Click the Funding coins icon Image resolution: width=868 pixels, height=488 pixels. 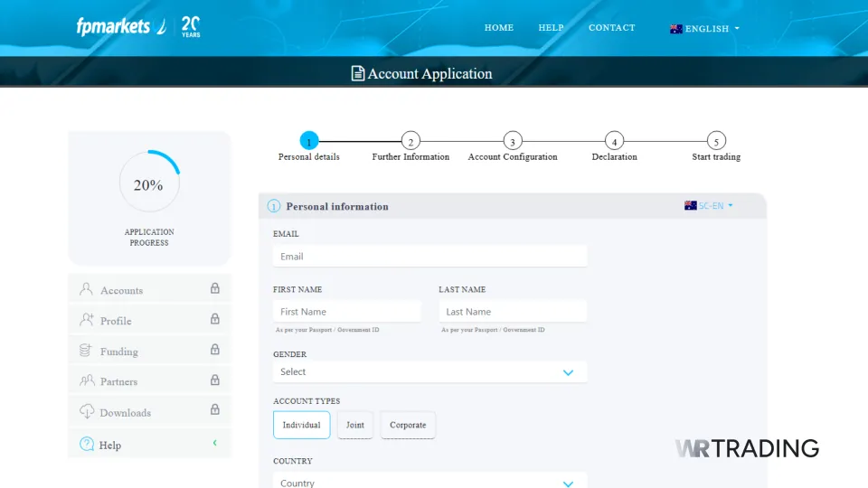coord(85,351)
